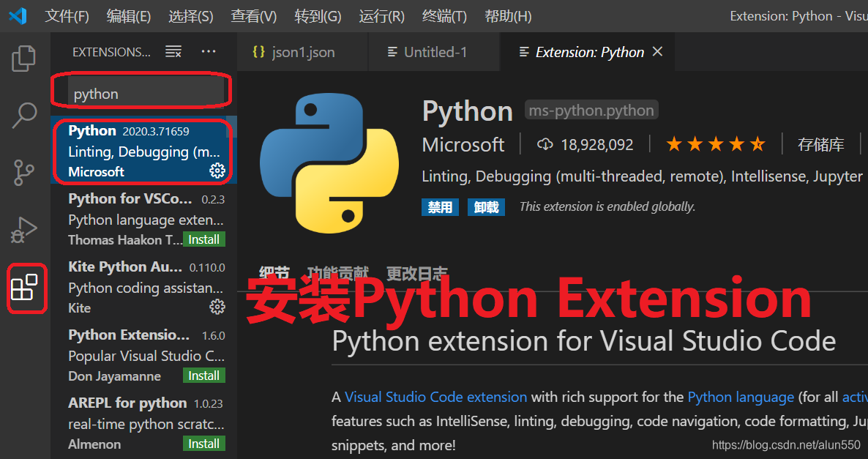Open the Source Control view
The width and height of the screenshot is (868, 459).
tap(24, 173)
